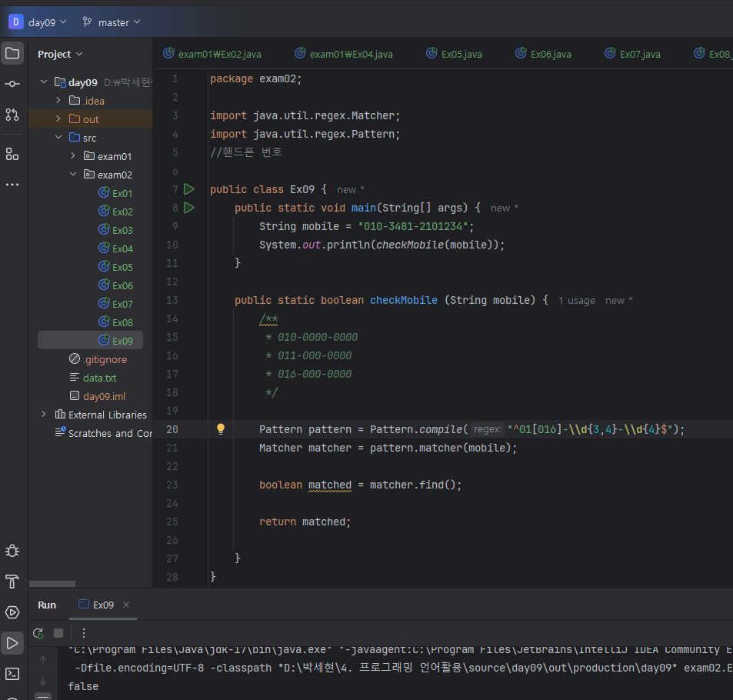733x700 pixels.
Task: Click the Debug tool window icon
Action: [12, 551]
